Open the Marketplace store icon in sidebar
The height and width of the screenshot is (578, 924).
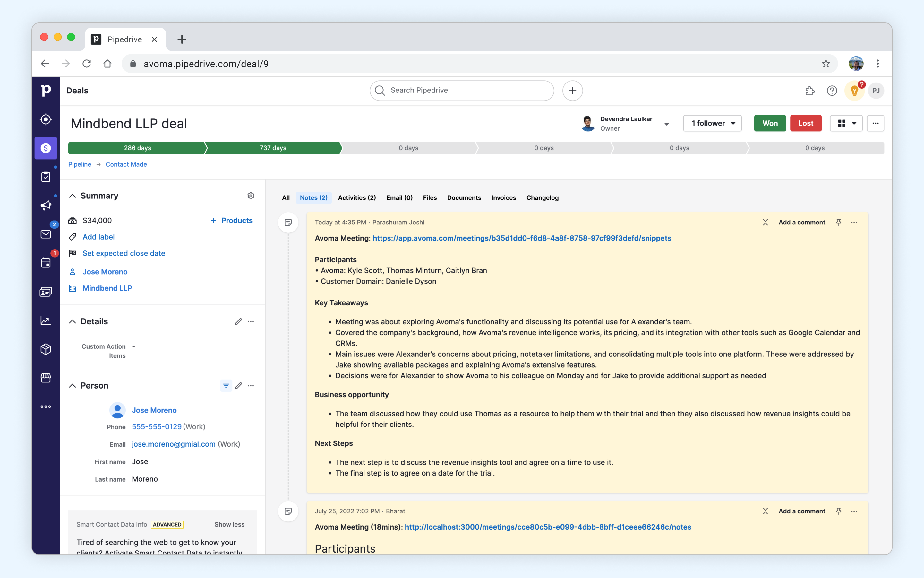pyautogui.click(x=46, y=378)
